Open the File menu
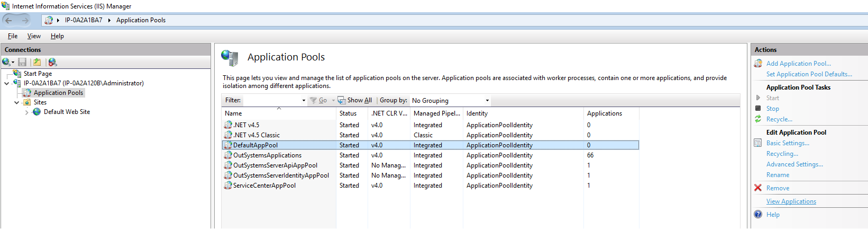 point(13,36)
